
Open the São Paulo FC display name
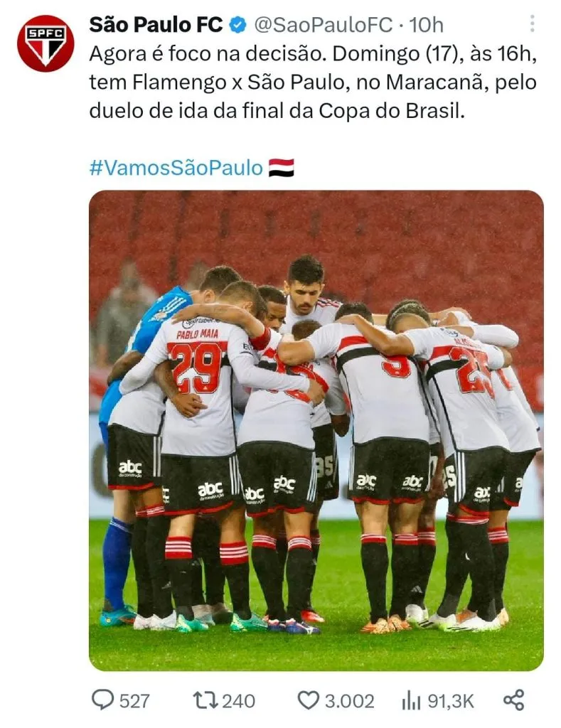[x=156, y=25]
